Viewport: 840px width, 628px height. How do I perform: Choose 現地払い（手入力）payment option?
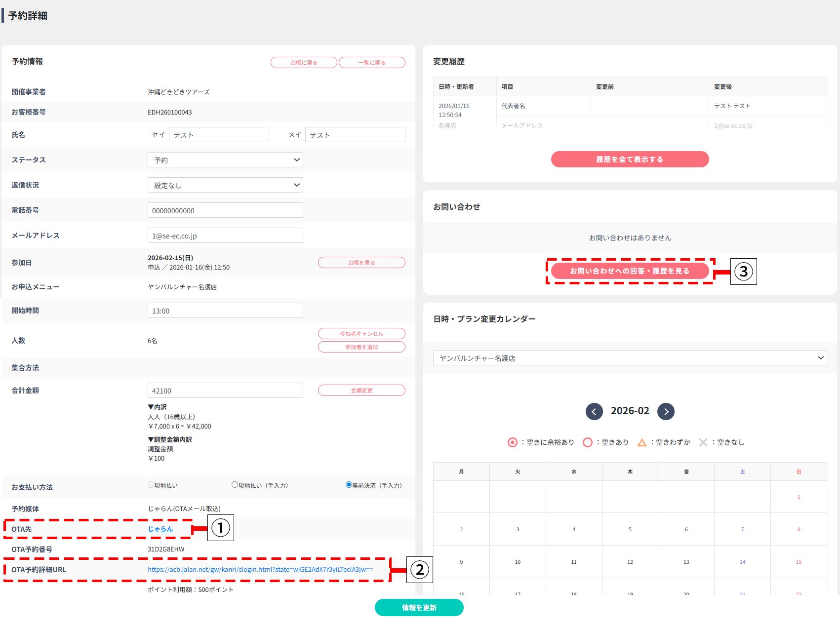coord(235,485)
